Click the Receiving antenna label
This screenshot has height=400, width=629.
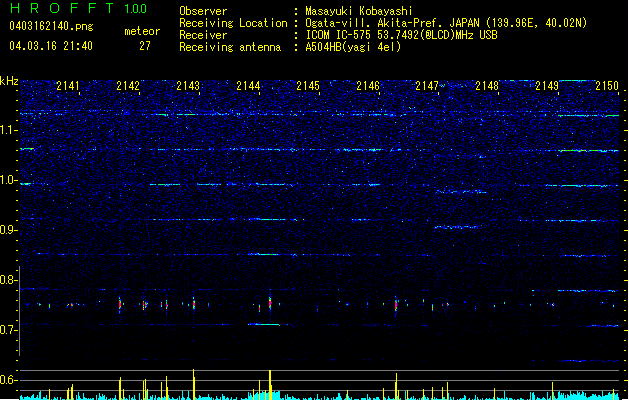point(230,47)
